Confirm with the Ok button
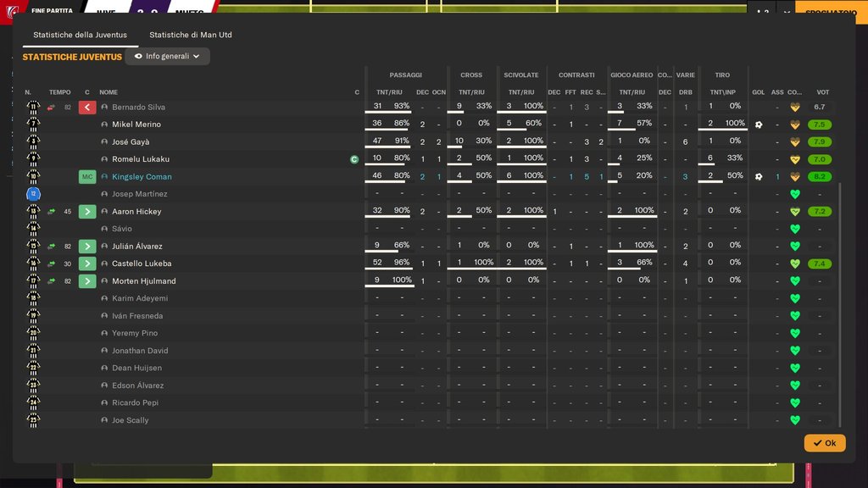 825,443
